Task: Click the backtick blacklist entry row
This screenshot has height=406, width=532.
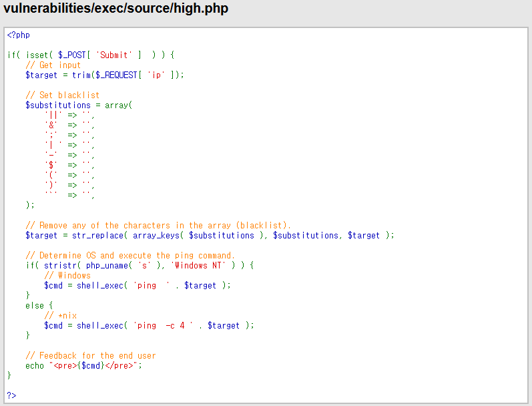Action: (x=69, y=195)
